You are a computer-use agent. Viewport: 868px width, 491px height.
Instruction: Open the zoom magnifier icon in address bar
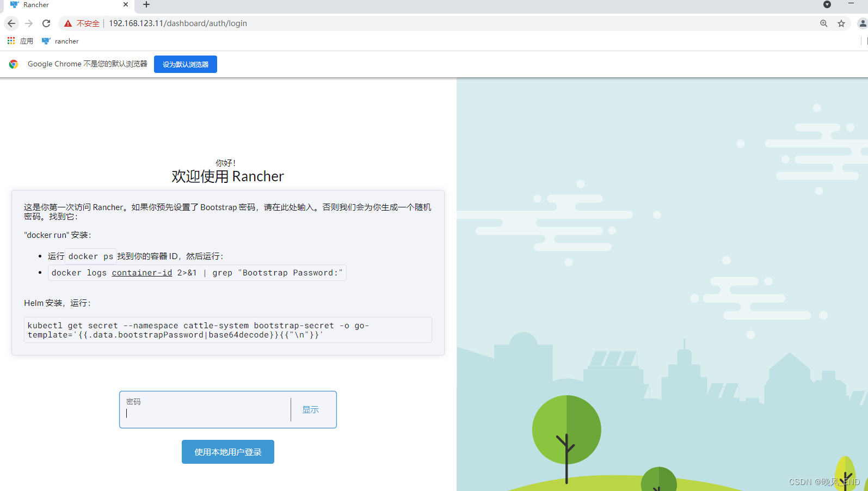(x=824, y=23)
